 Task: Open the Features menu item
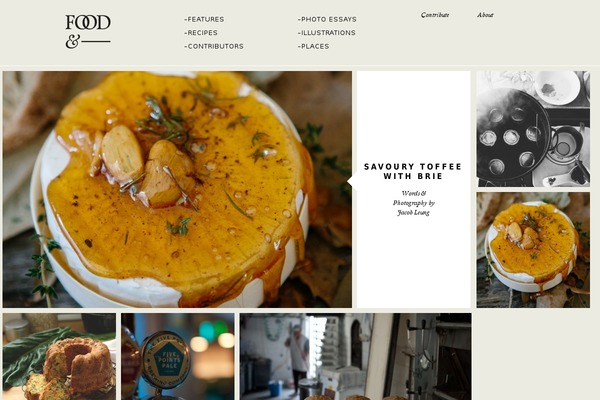tap(204, 19)
